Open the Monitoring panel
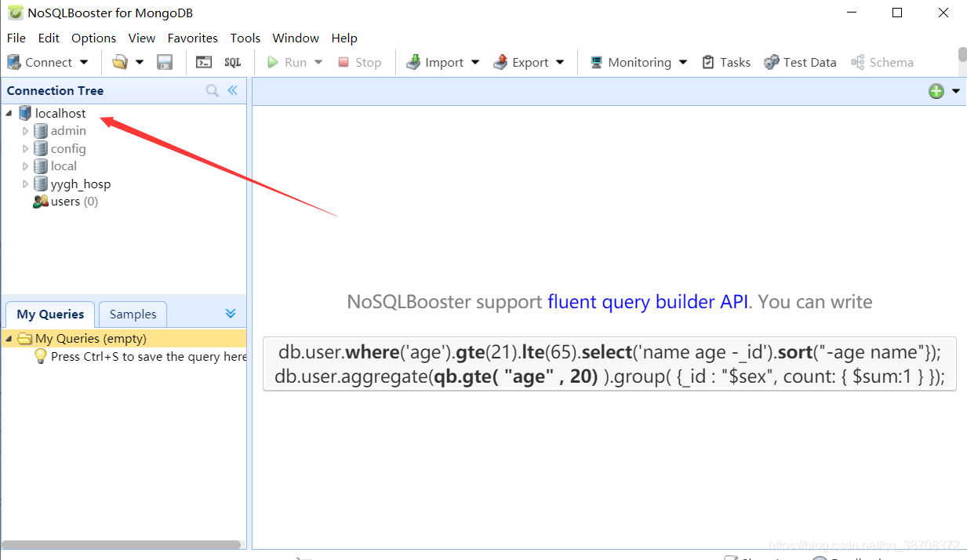The width and height of the screenshot is (967, 560). point(638,62)
